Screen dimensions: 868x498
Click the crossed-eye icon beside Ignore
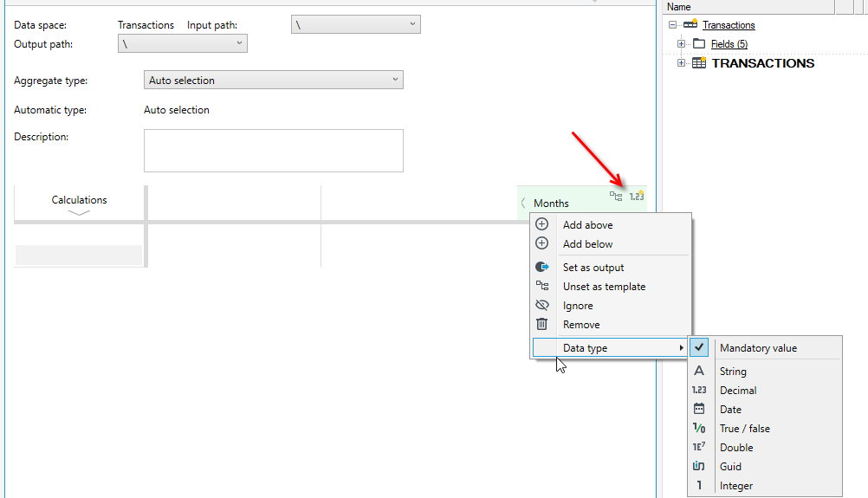[x=542, y=305]
